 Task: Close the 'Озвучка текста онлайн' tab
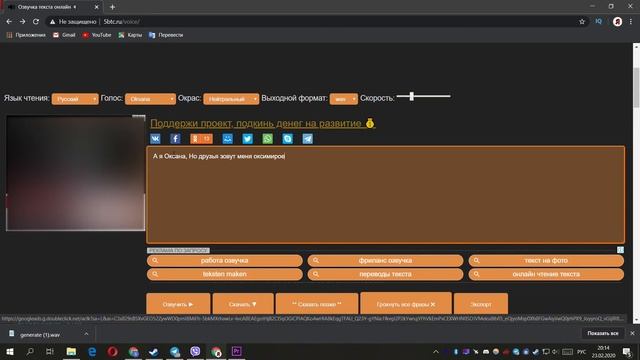pyautogui.click(x=97, y=7)
